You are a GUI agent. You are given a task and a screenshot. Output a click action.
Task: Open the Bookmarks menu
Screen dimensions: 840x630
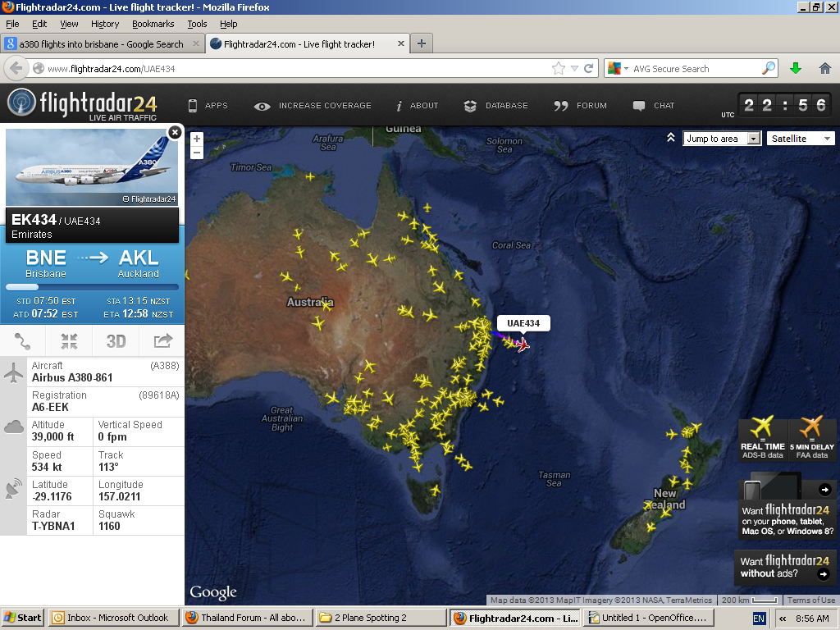pos(153,25)
